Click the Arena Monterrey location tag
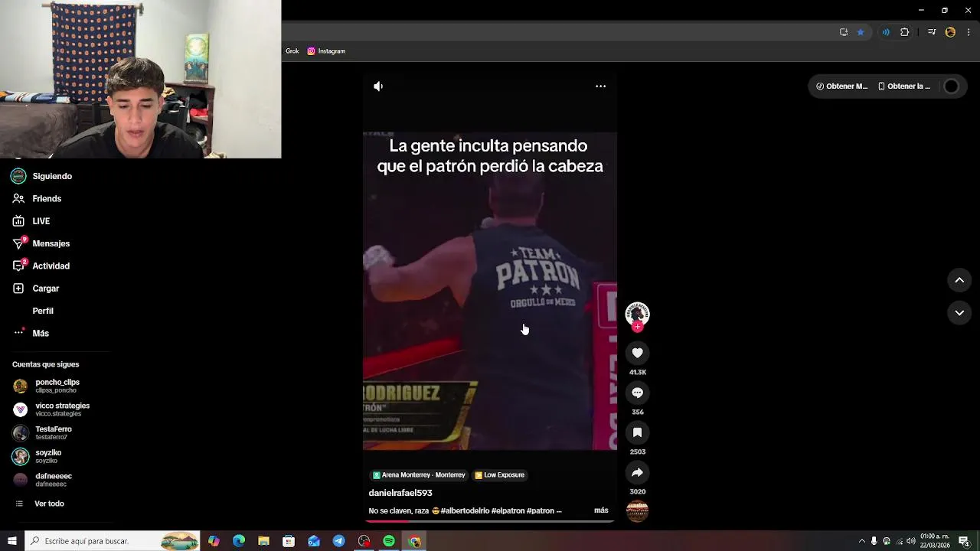Viewport: 980px width, 551px height. point(419,475)
